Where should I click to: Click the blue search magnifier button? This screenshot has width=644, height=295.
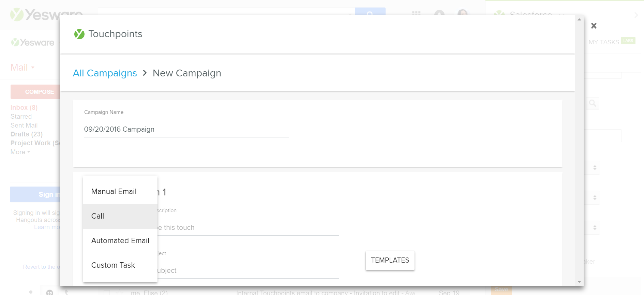[x=370, y=12]
